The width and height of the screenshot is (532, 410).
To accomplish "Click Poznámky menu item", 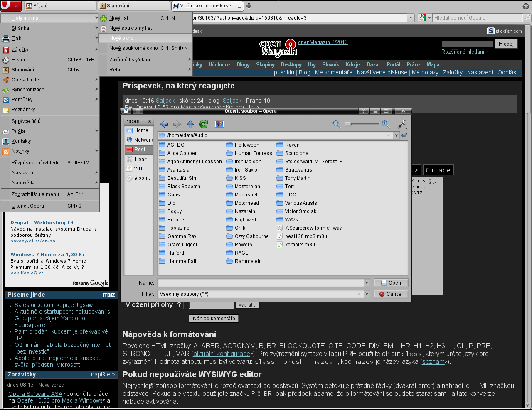I will coord(50,110).
